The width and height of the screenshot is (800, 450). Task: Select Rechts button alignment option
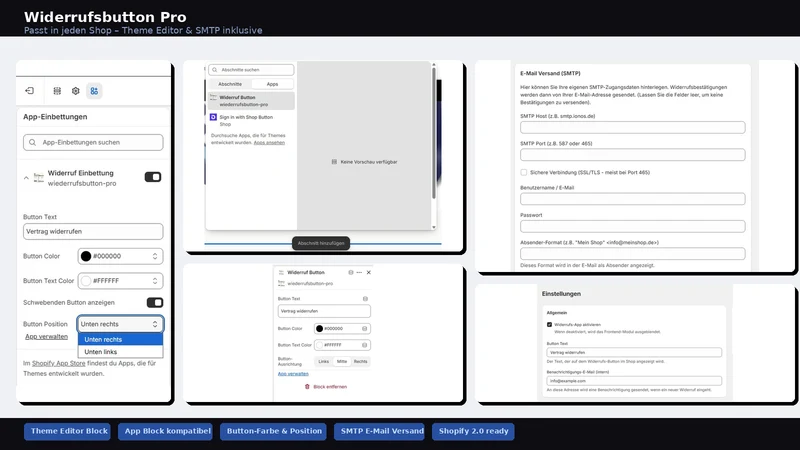coord(360,361)
